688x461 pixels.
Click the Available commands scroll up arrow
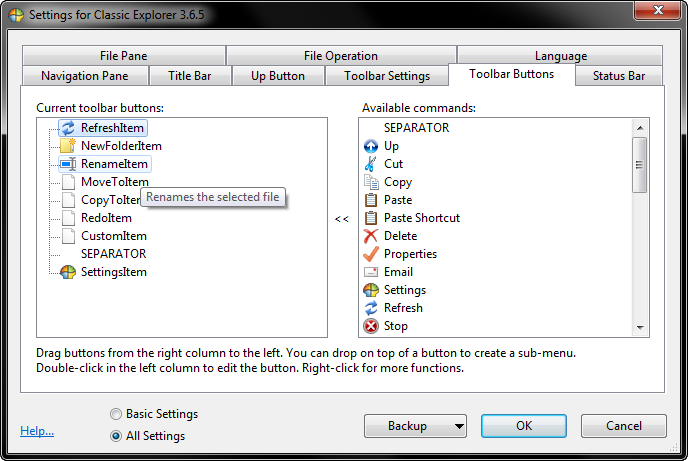[x=640, y=128]
